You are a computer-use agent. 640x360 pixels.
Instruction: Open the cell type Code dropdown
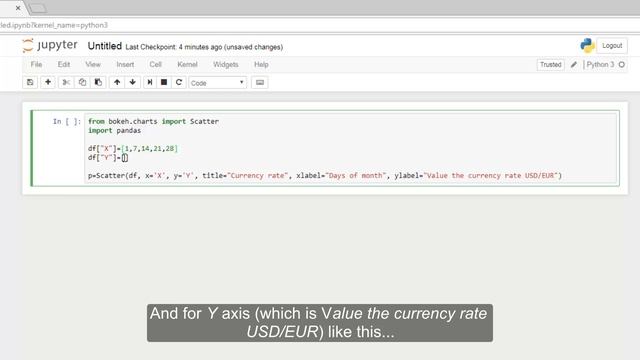[x=218, y=83]
